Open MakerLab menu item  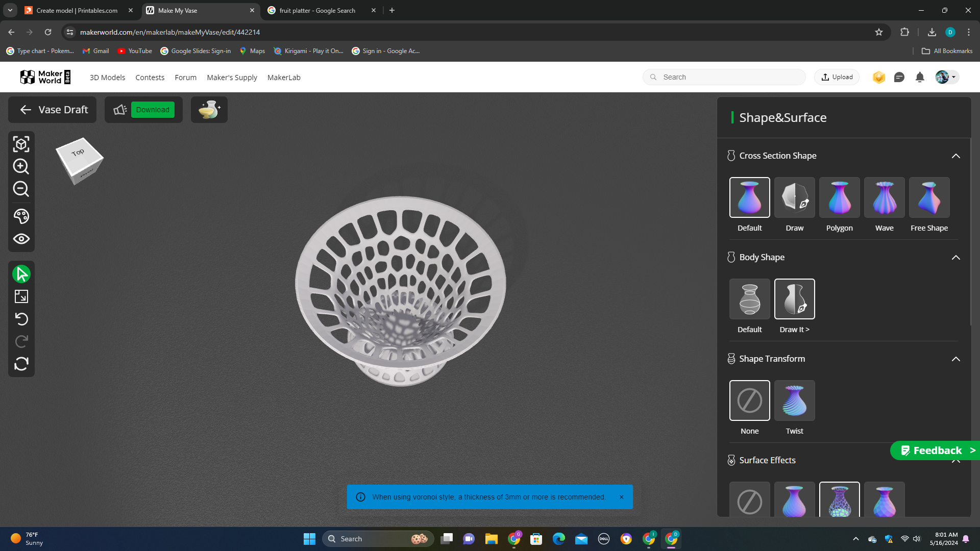(x=284, y=78)
